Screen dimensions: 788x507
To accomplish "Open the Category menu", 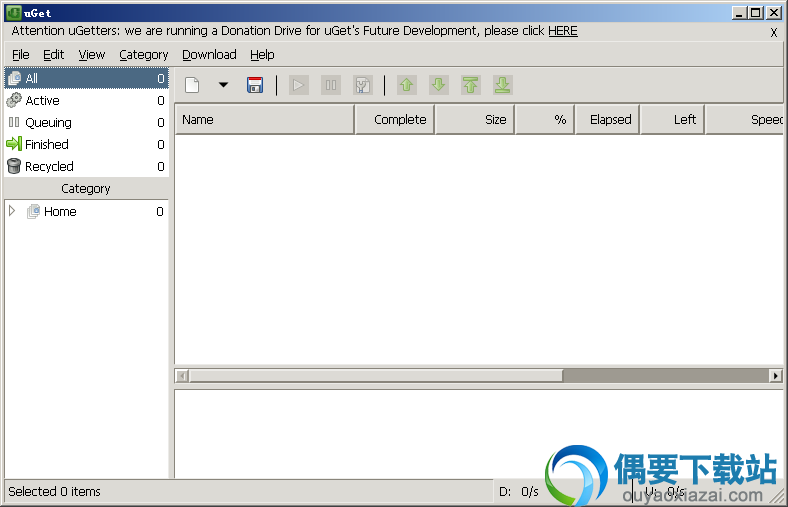I will pyautogui.click(x=143, y=55).
